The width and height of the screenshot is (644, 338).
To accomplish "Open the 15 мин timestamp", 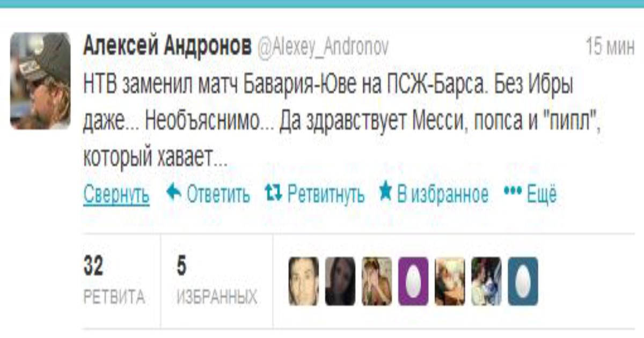I will (x=610, y=48).
